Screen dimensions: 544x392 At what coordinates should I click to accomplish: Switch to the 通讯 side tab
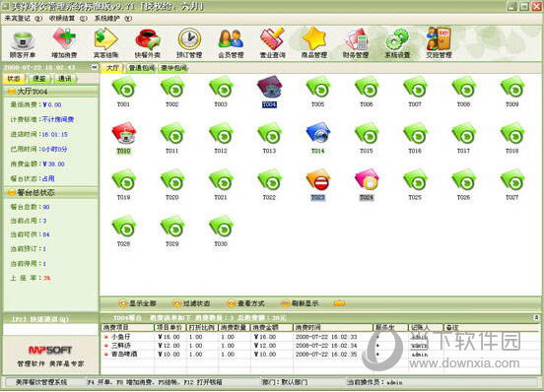tap(64, 79)
